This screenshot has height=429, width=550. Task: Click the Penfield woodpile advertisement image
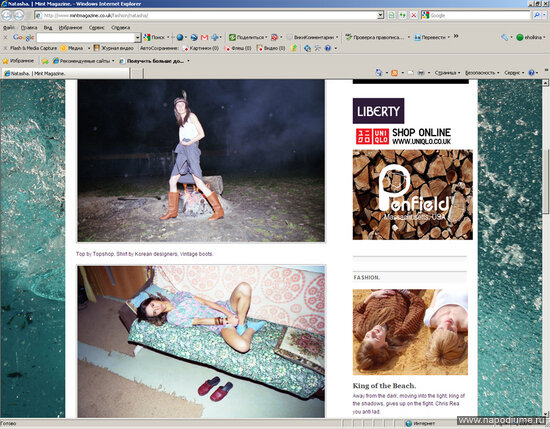[x=412, y=195]
